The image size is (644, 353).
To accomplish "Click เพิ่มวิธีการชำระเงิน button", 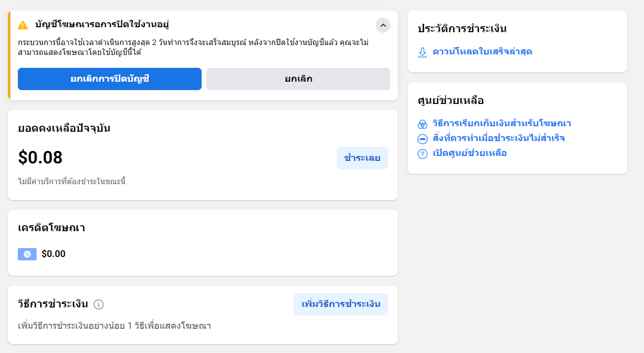I will 341,304.
